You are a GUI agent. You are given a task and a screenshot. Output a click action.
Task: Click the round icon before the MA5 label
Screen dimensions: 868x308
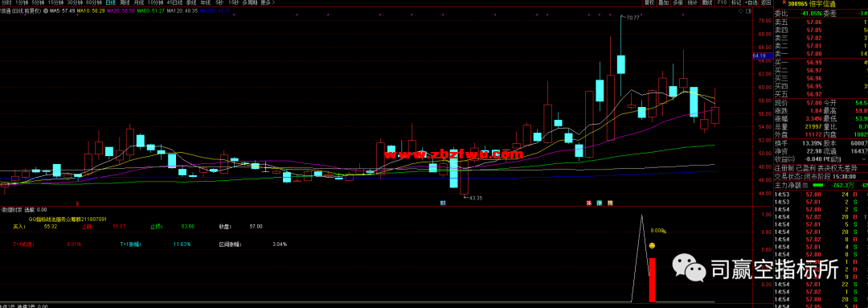click(x=45, y=10)
